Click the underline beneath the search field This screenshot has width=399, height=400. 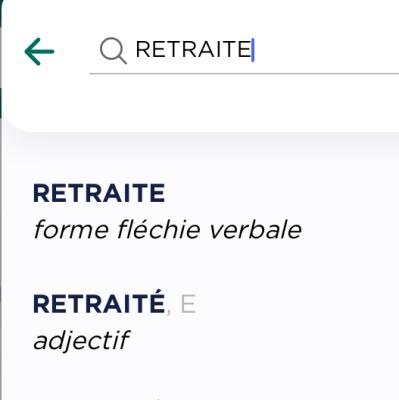244,73
